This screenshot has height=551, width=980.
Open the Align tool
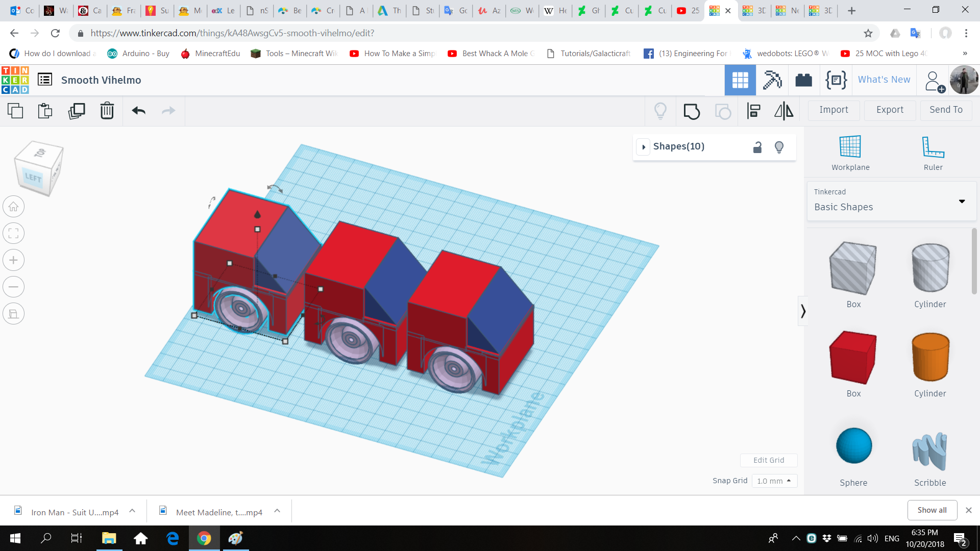pyautogui.click(x=753, y=111)
